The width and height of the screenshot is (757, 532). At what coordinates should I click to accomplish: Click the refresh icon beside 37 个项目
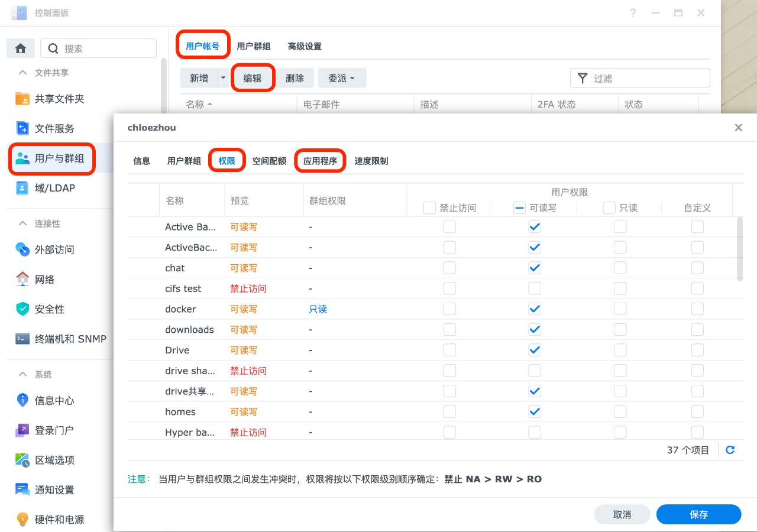point(730,450)
